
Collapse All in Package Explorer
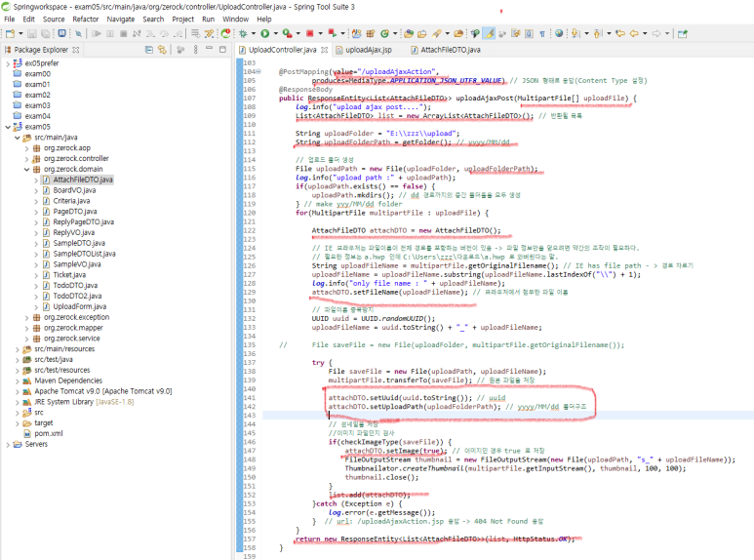149,50
